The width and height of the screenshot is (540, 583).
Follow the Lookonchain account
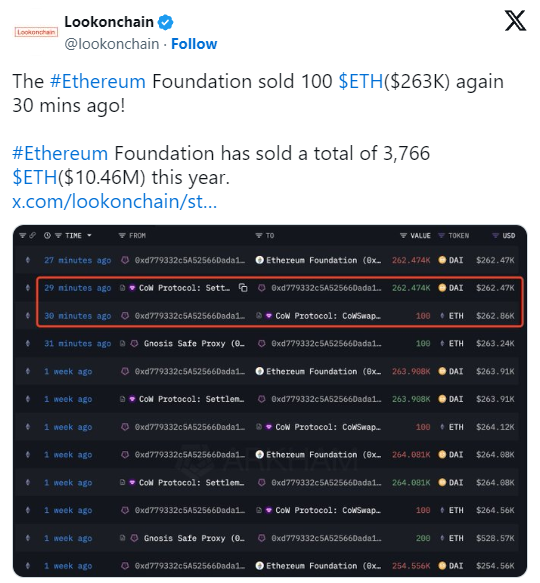pos(194,44)
